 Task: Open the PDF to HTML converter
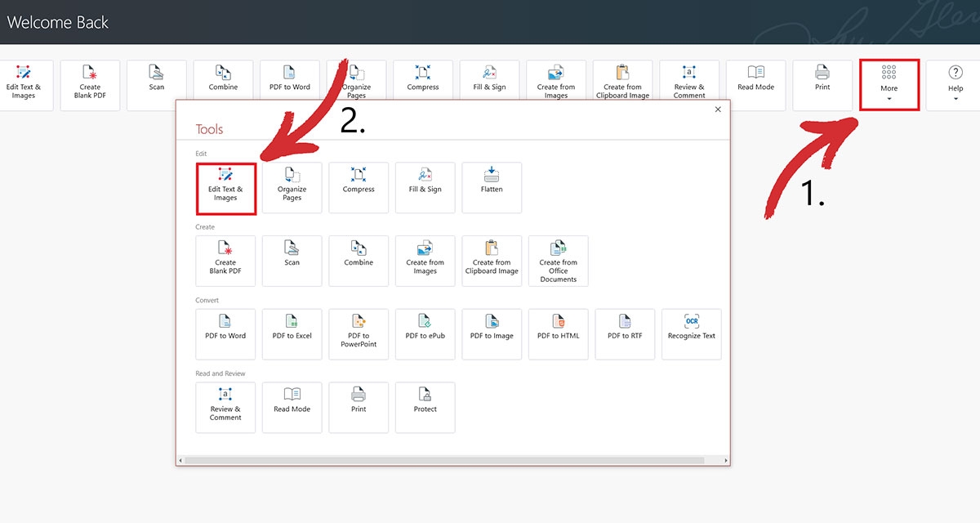tap(559, 334)
